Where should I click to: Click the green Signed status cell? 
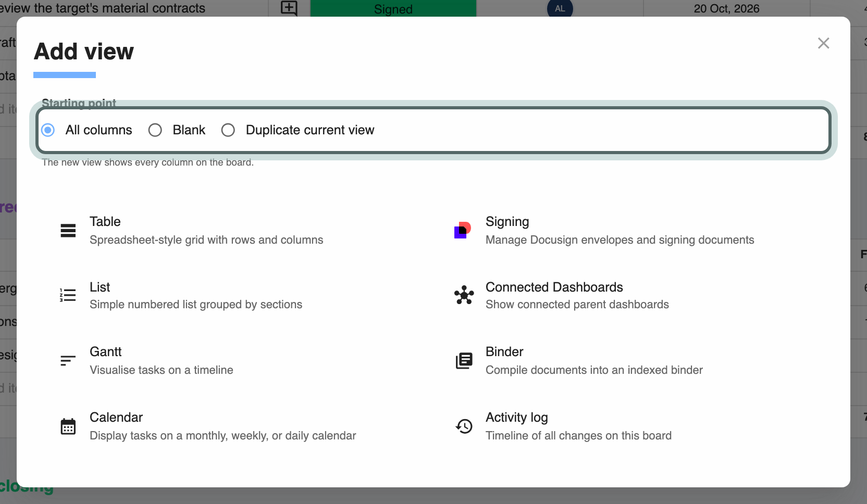pos(393,8)
